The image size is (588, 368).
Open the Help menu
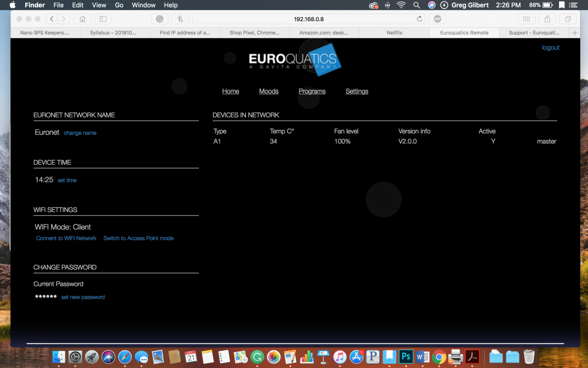coord(171,5)
